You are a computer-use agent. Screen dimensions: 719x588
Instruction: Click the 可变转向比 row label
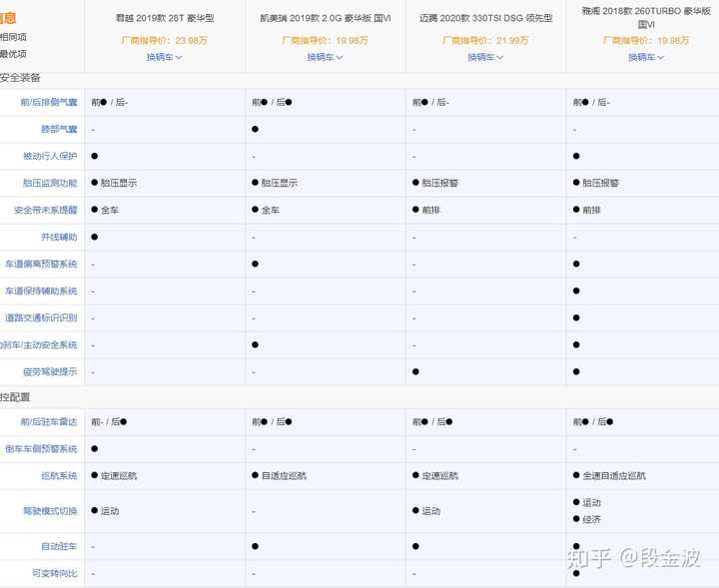click(x=55, y=573)
